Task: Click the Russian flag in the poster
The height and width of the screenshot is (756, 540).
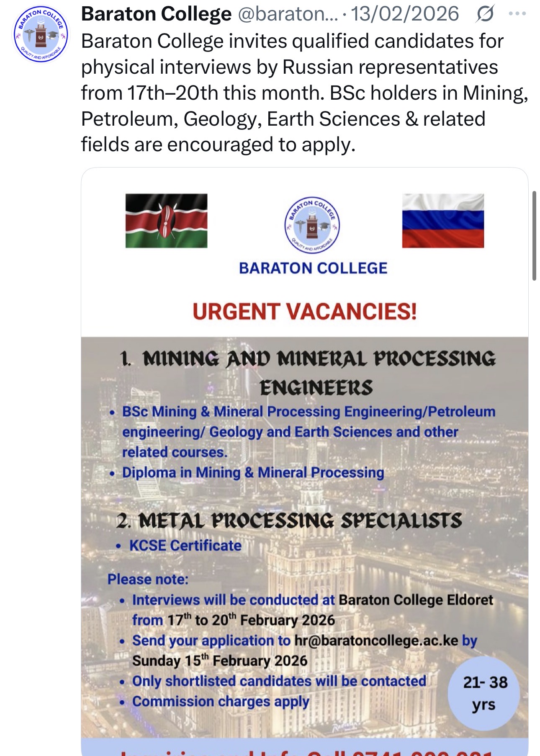Action: (x=443, y=221)
